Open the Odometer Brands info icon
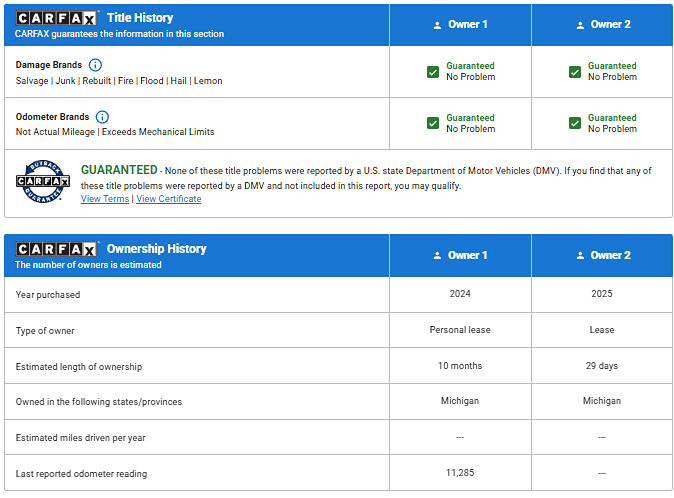Viewport: 674px width, 498px height. (x=102, y=117)
